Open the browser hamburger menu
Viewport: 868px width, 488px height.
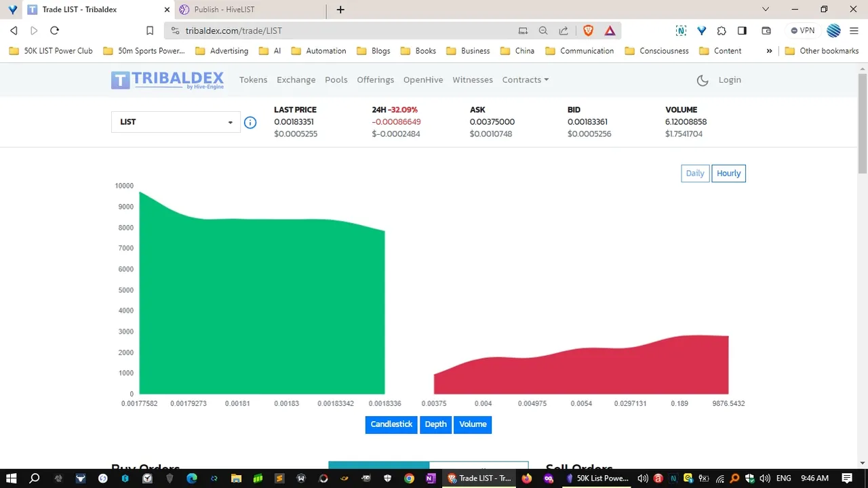pyautogui.click(x=853, y=30)
